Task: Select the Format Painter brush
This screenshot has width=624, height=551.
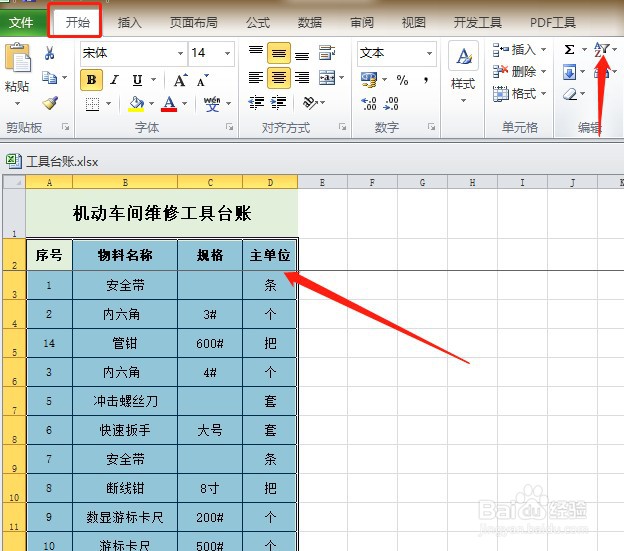Action: (51, 103)
